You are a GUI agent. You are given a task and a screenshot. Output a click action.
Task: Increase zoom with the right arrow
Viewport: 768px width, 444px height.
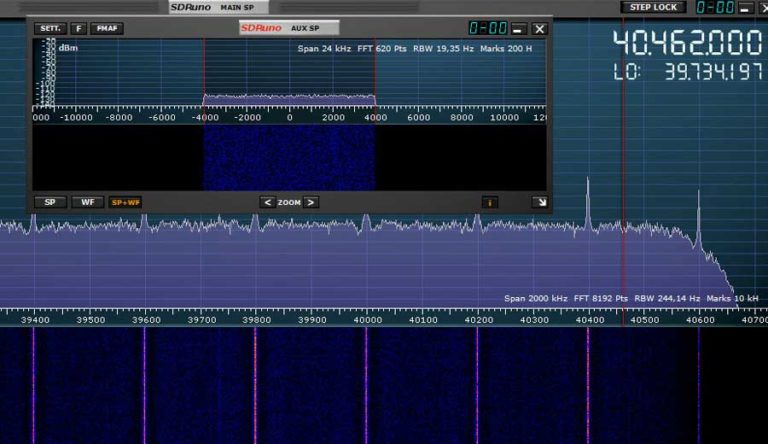311,202
